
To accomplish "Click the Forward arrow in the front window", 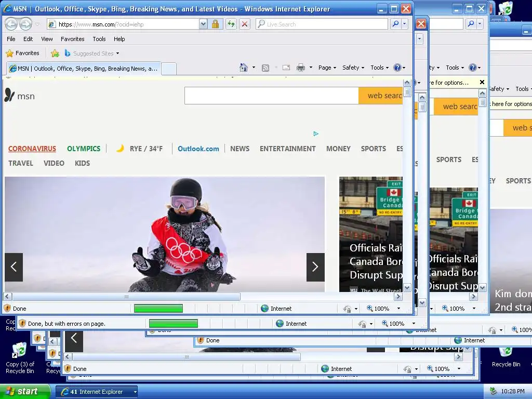I will point(26,24).
